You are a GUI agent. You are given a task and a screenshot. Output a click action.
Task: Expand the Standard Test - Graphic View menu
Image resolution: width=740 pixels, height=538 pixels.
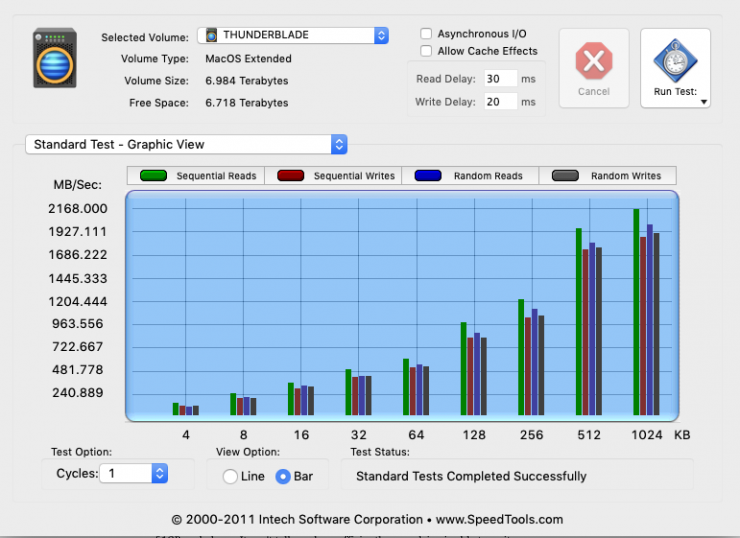pos(186,145)
